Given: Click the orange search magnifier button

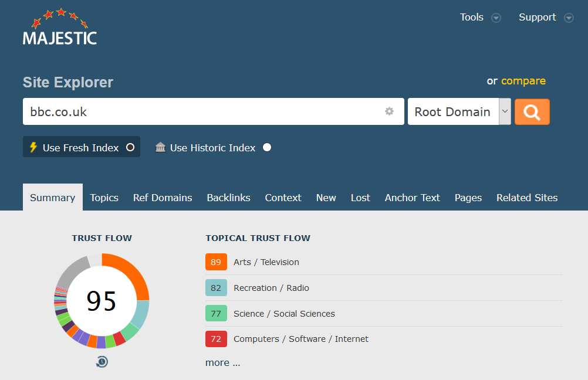Looking at the screenshot, I should click(532, 111).
